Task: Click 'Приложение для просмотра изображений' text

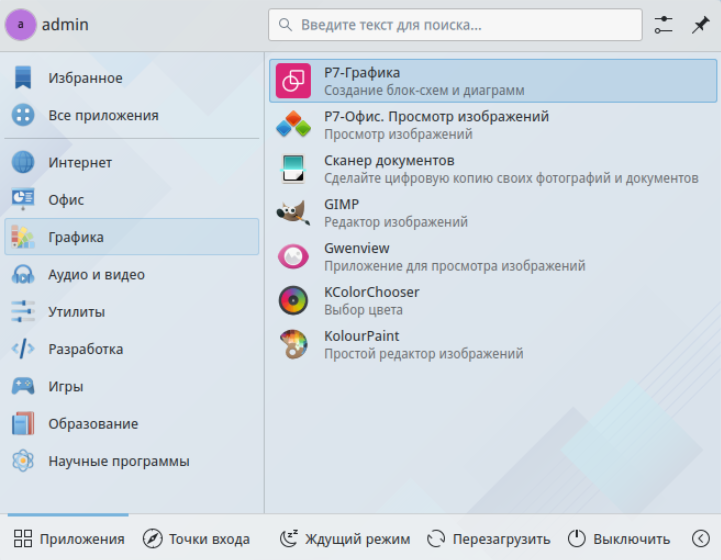Action: coord(454,266)
